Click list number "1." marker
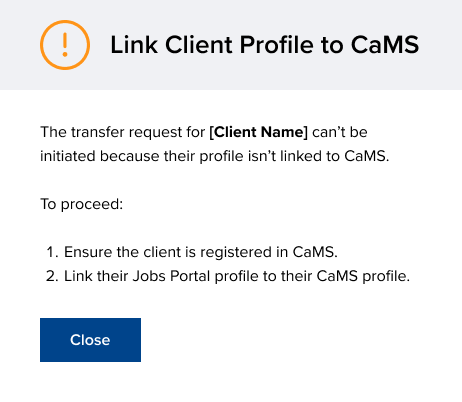462x402 pixels. [53, 252]
